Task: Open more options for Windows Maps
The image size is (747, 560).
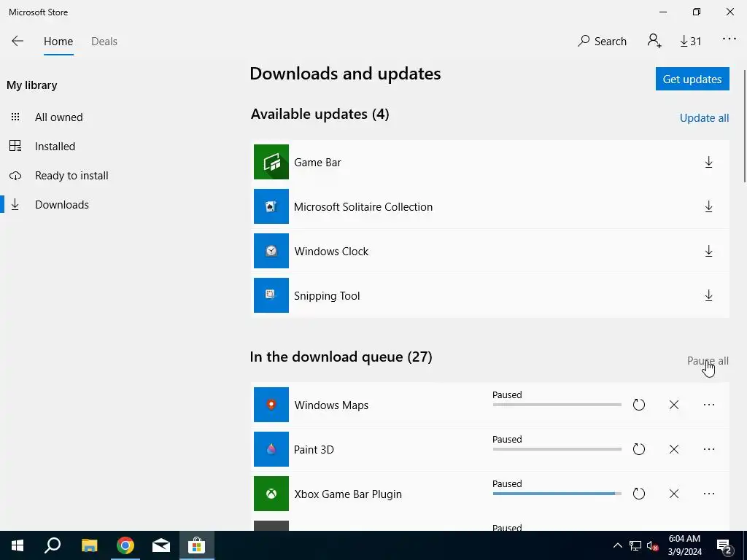Action: [709, 405]
